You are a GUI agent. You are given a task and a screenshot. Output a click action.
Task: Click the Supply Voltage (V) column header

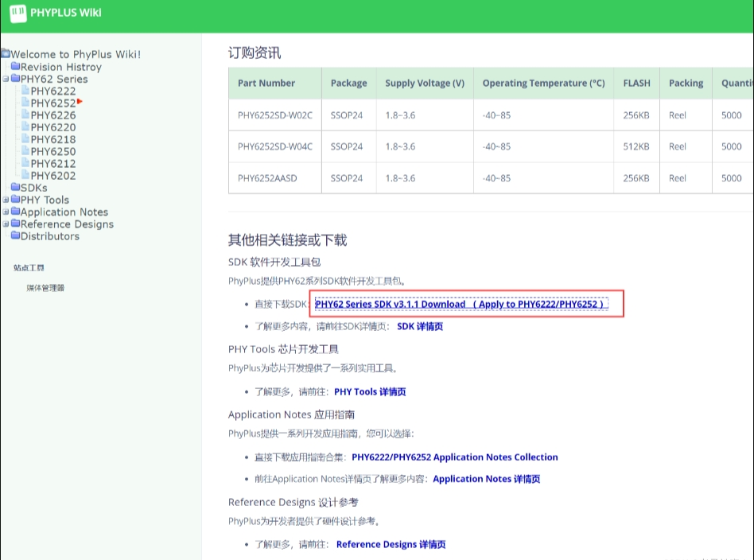(x=425, y=84)
